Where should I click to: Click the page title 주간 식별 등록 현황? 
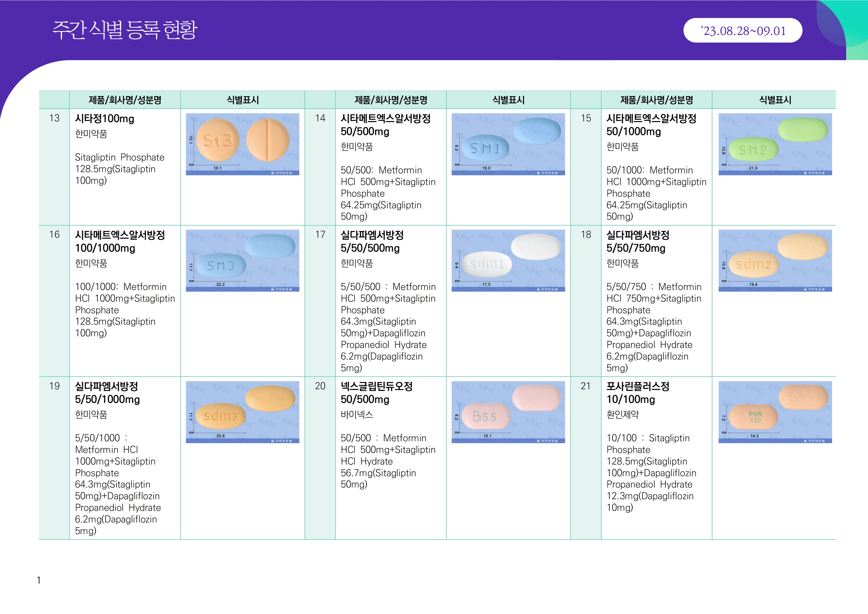125,30
